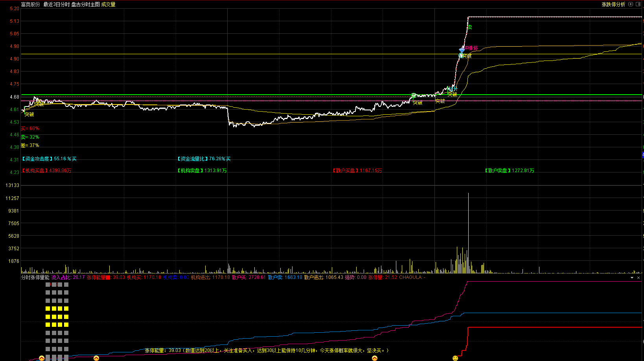The width and height of the screenshot is (644, 361).
Task: Click the green 卖 signal near 5.13
Action: coord(469,27)
